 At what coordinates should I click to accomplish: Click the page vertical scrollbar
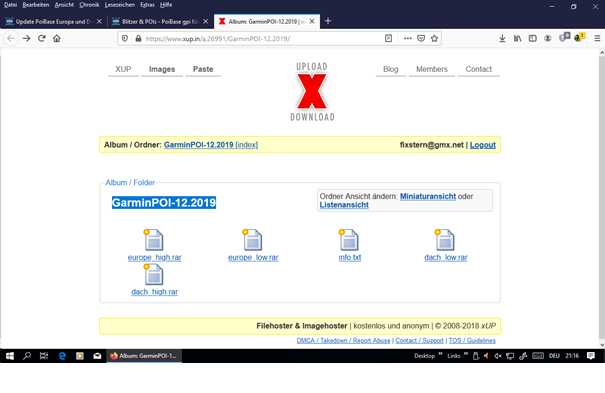pos(602,199)
